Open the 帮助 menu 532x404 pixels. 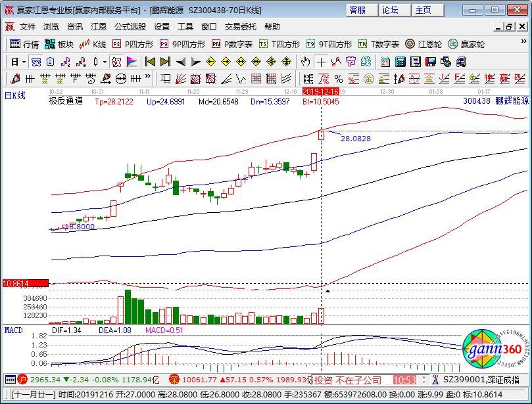coord(272,26)
